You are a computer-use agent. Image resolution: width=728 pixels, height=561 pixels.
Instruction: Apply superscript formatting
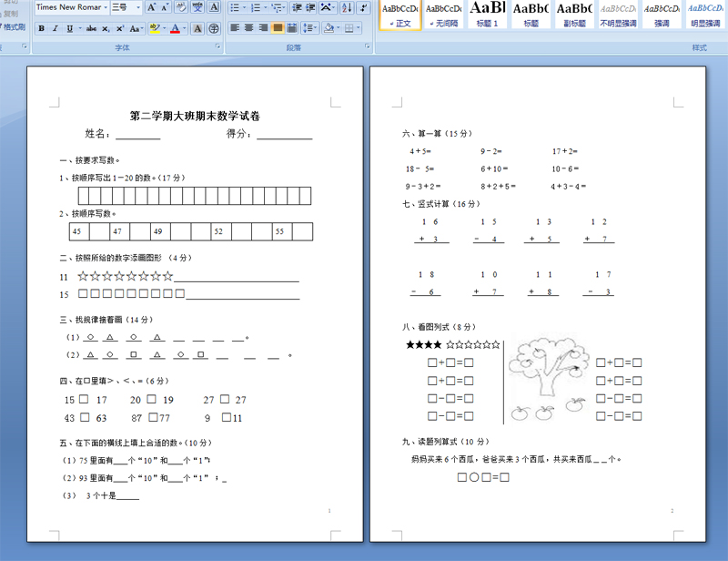(120, 28)
